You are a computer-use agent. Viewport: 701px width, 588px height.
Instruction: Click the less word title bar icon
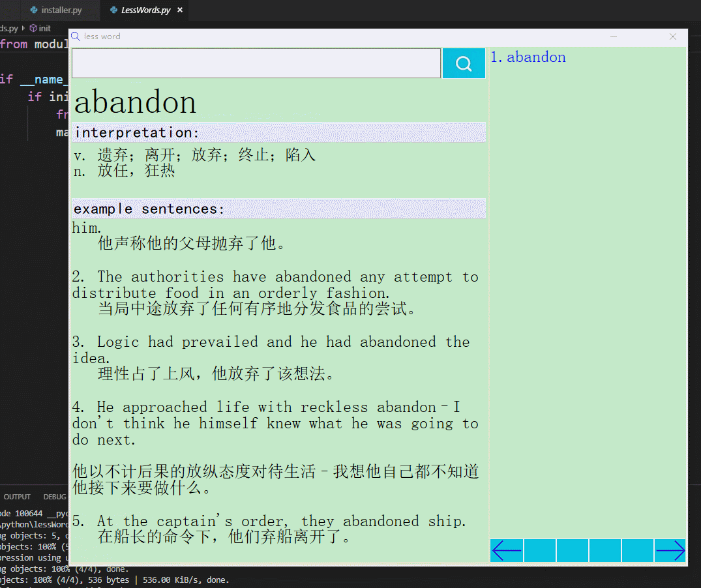tap(76, 37)
